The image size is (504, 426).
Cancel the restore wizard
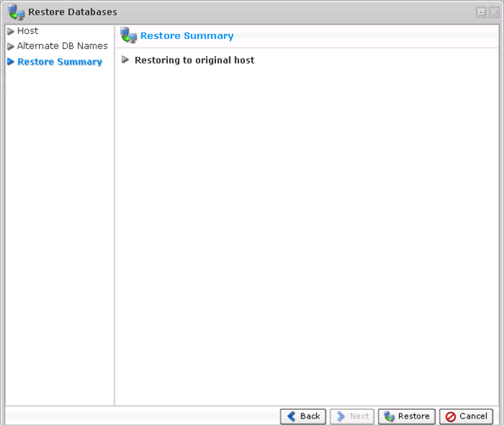[466, 417]
